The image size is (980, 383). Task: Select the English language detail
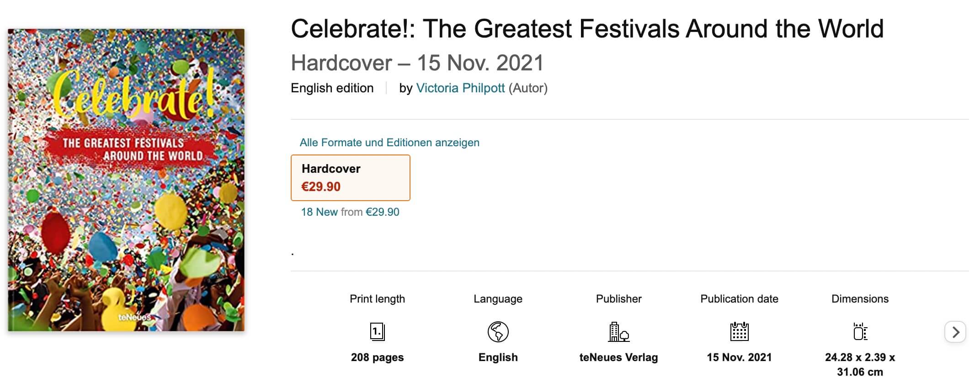tap(498, 357)
